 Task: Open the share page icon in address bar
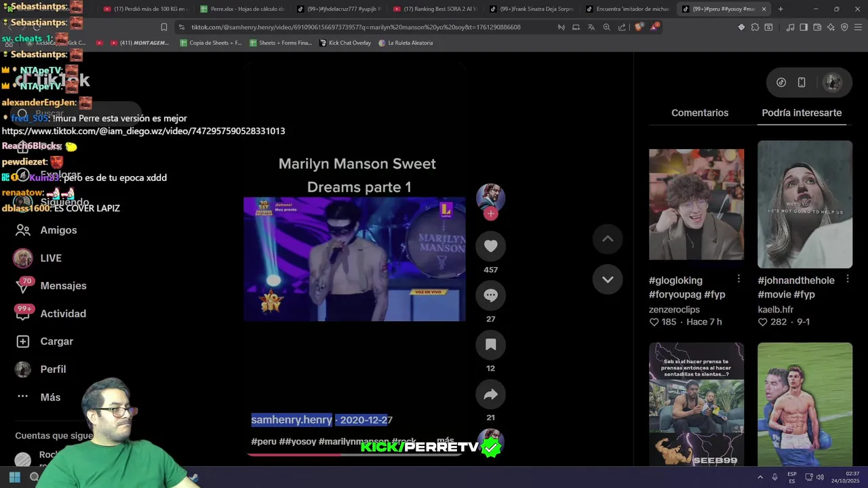point(622,27)
